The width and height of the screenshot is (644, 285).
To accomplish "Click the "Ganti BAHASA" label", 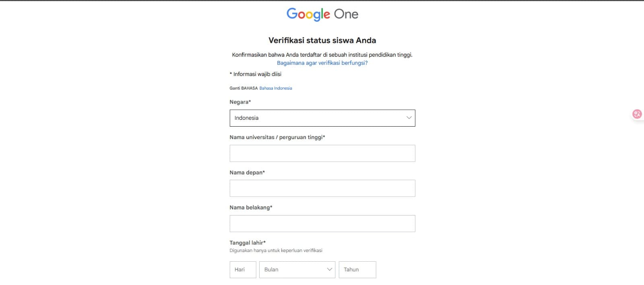I will [243, 88].
